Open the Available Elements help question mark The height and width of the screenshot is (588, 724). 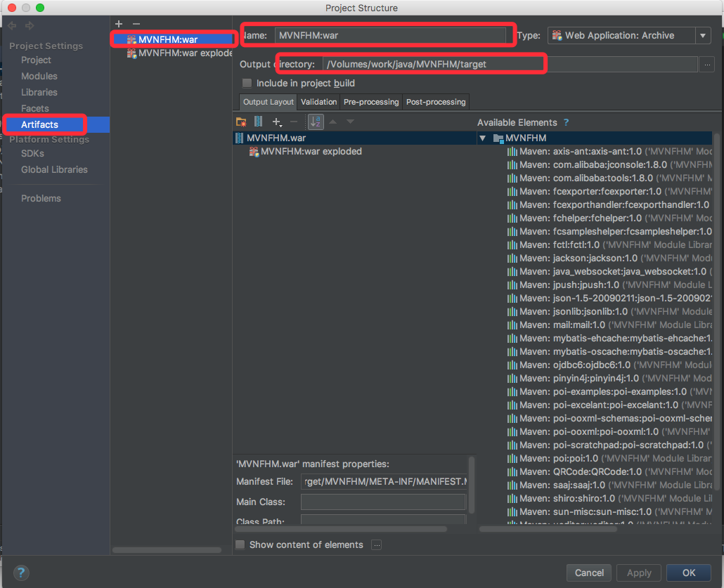[566, 122]
